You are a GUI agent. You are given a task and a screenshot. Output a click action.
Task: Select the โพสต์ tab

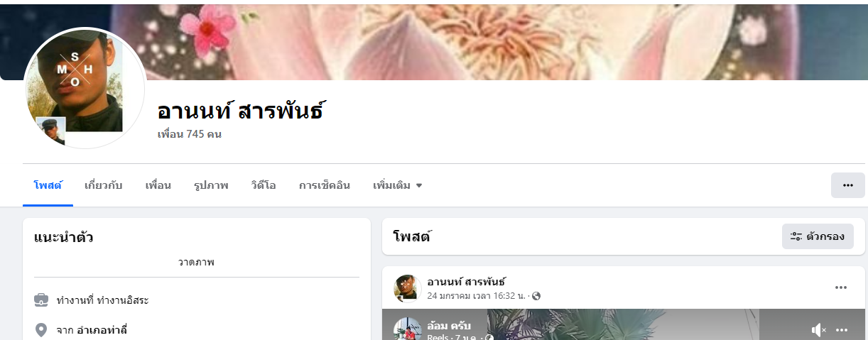(x=48, y=185)
